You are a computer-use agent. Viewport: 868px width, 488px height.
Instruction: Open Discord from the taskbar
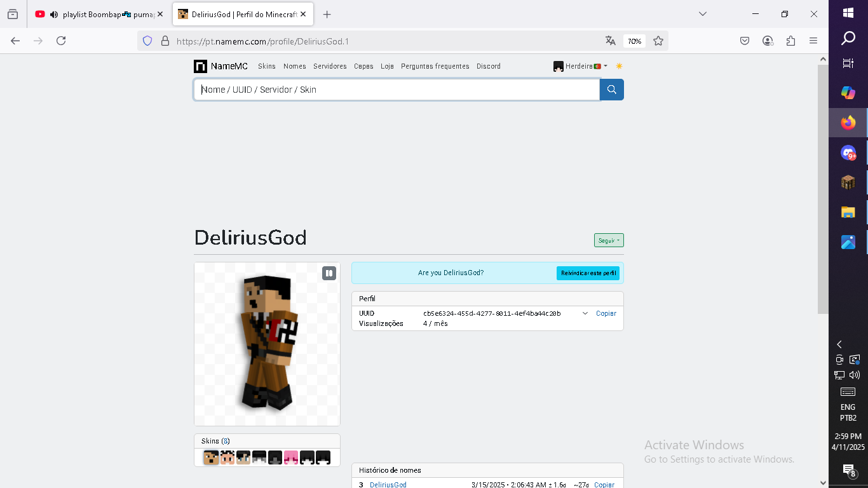coord(848,152)
